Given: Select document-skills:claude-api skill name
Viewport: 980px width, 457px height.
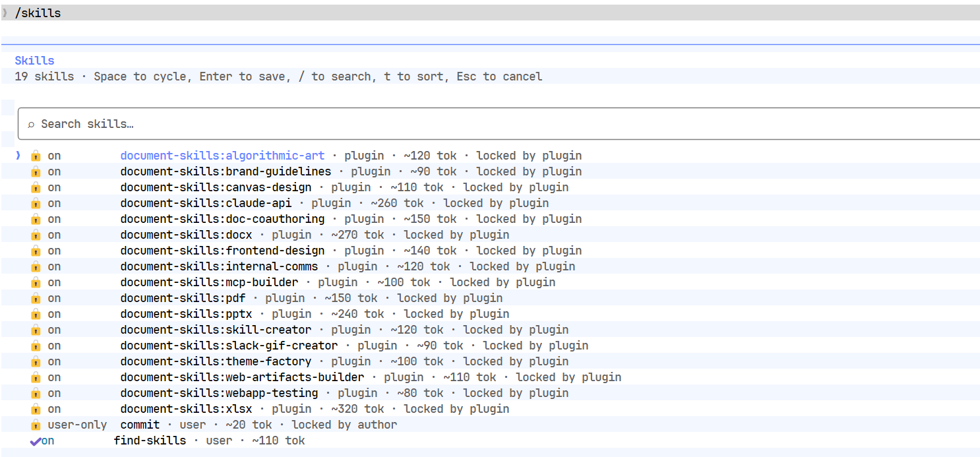Looking at the screenshot, I should tap(206, 203).
